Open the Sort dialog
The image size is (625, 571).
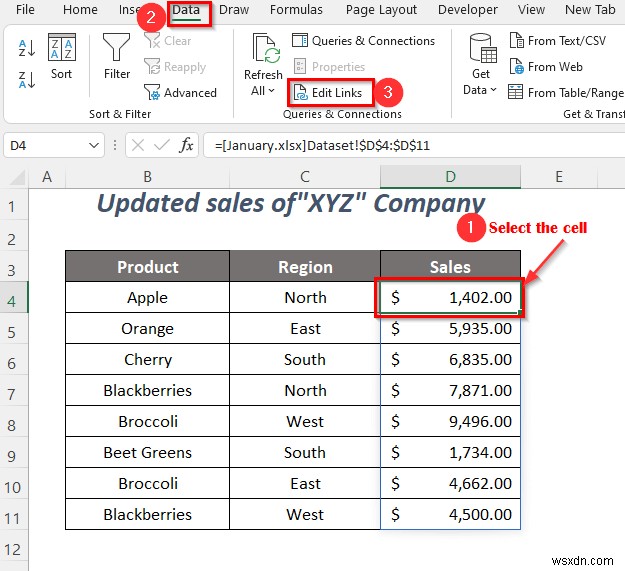tap(61, 57)
